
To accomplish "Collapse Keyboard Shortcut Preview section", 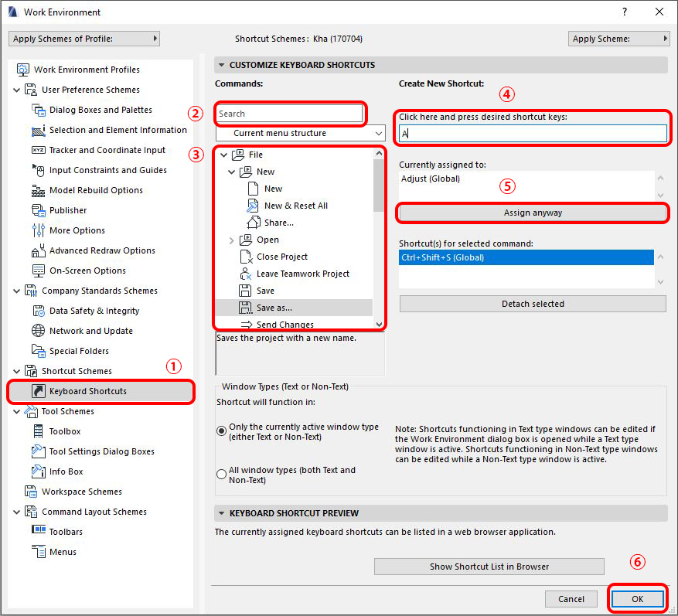I will [x=221, y=513].
